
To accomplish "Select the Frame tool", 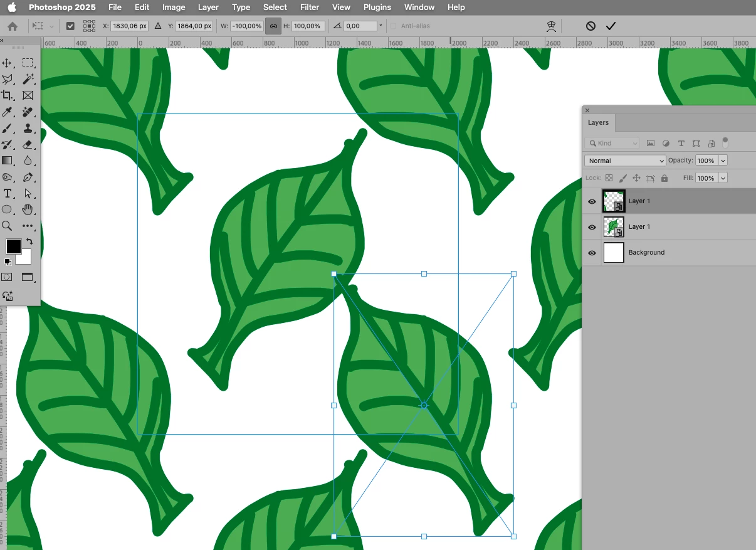I will [x=28, y=95].
